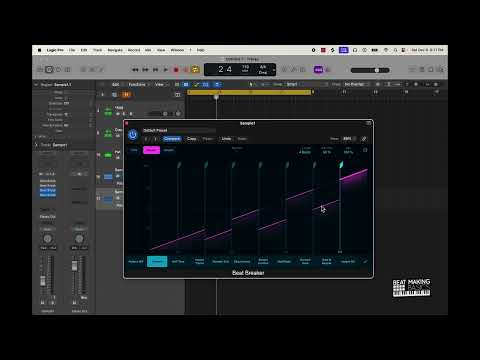480x360 pixels.
Task: Open the Browsers icon at far top right
Action: click(440, 70)
